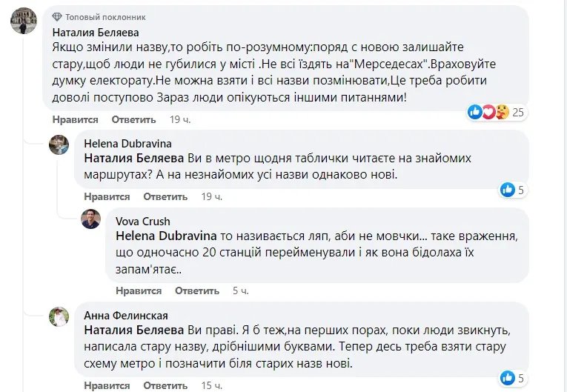Open the Анна Фелинская author name link

121,314
